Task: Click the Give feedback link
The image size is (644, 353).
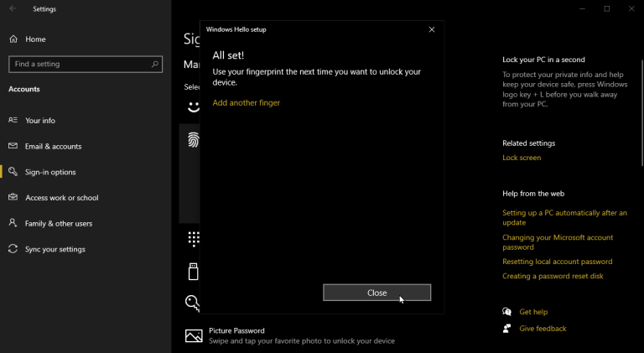Action: pyautogui.click(x=543, y=329)
